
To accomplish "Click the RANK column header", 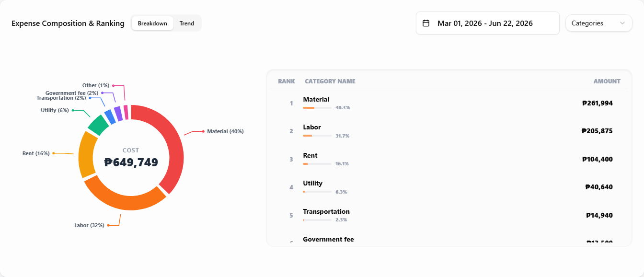I will 287,81.
